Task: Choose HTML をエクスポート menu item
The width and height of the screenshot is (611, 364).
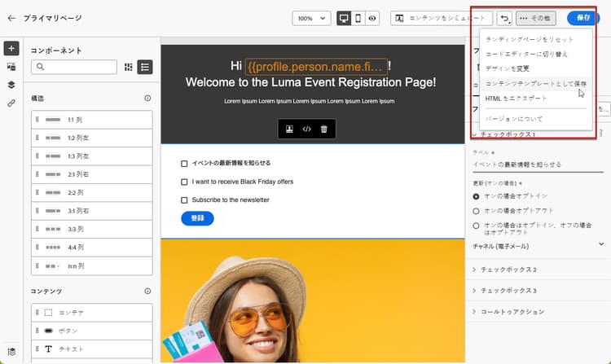Action: 536,99
